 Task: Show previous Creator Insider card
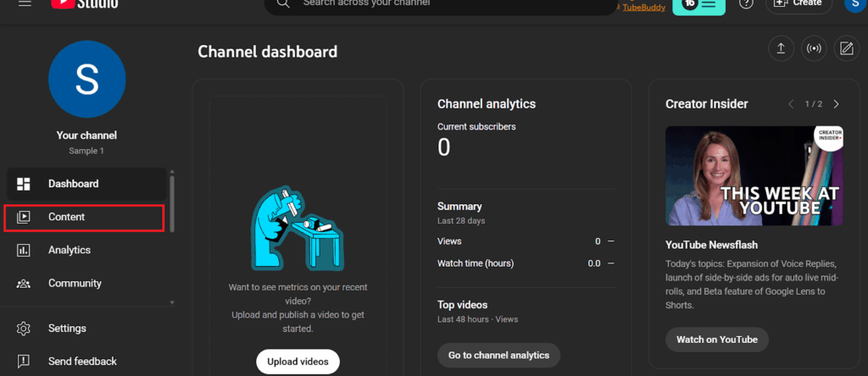pyautogui.click(x=791, y=104)
